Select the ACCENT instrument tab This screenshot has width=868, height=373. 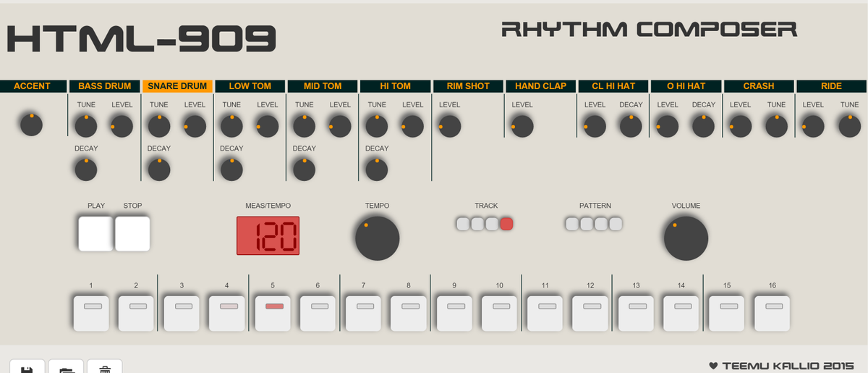[33, 85]
